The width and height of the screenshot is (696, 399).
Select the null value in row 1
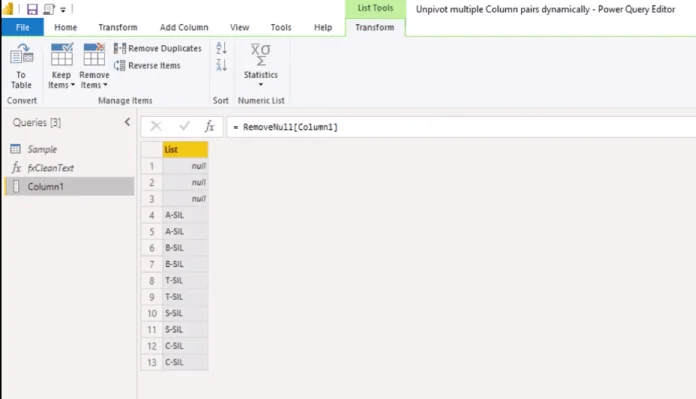tap(185, 166)
